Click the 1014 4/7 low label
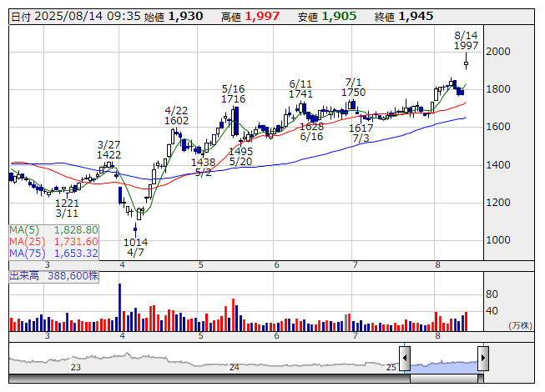This screenshot has height=392, width=545. pyautogui.click(x=135, y=247)
